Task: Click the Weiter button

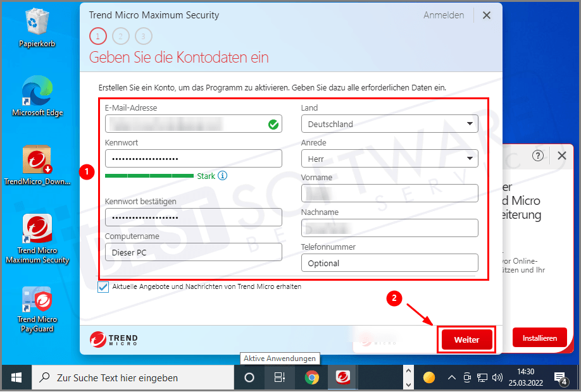Action: (466, 340)
